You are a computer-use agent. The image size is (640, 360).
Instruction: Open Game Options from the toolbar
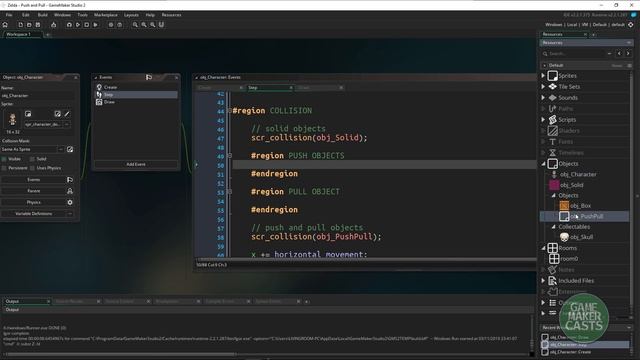click(x=111, y=25)
